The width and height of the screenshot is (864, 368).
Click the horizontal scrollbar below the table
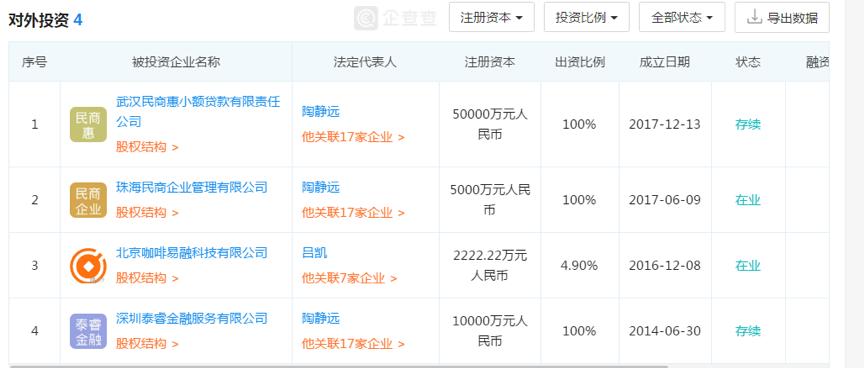[339, 365]
